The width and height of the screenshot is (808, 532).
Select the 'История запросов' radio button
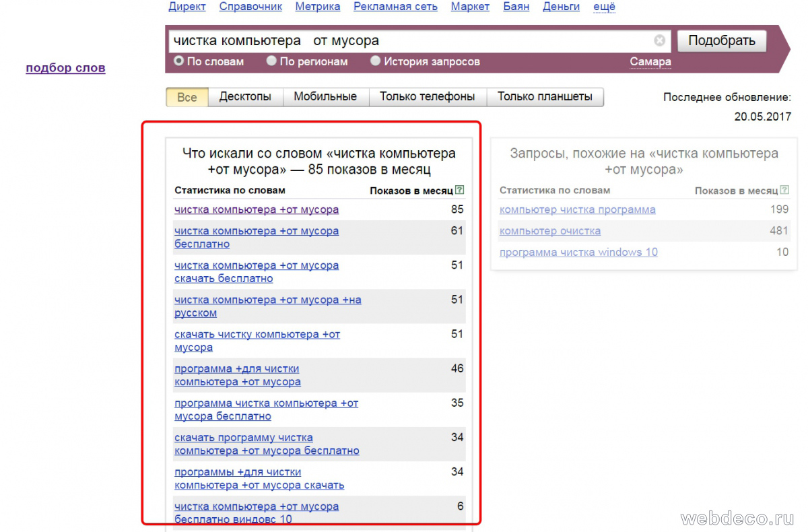376,61
